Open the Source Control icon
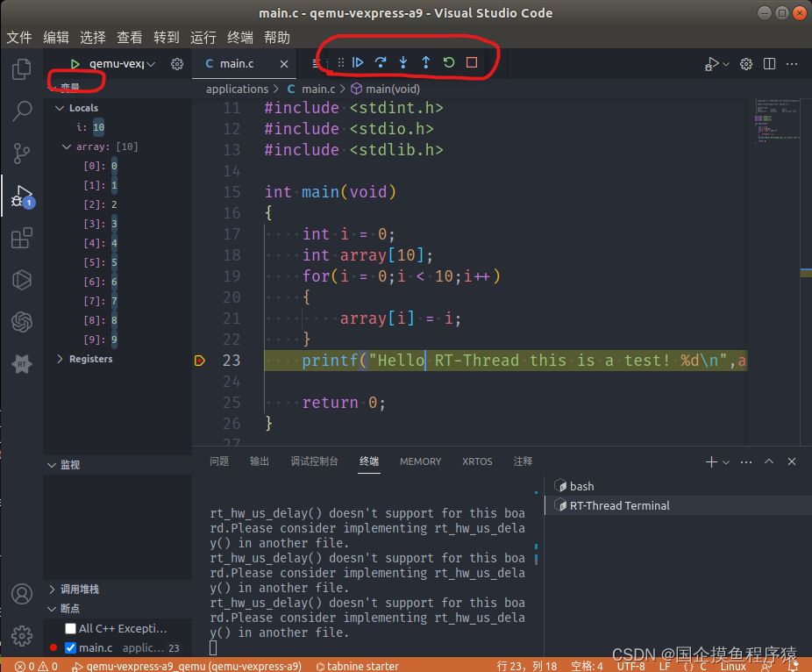The height and width of the screenshot is (672, 812). click(21, 153)
